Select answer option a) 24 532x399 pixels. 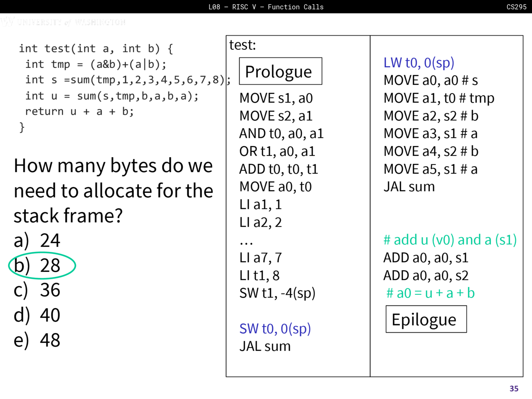[37, 241]
